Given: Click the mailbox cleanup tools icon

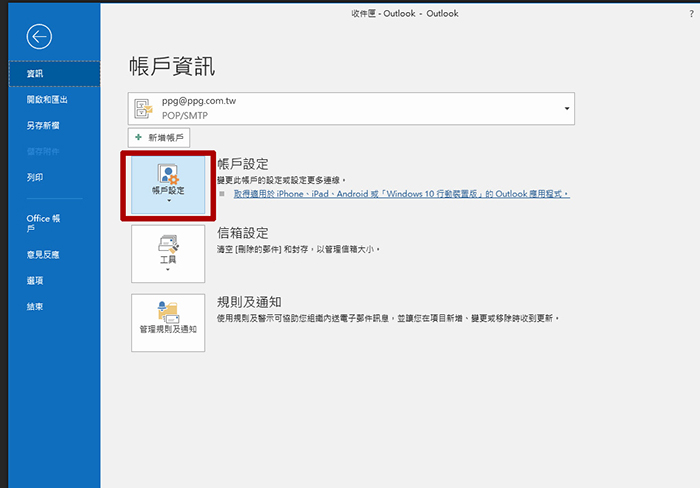Looking at the screenshot, I should [x=168, y=244].
